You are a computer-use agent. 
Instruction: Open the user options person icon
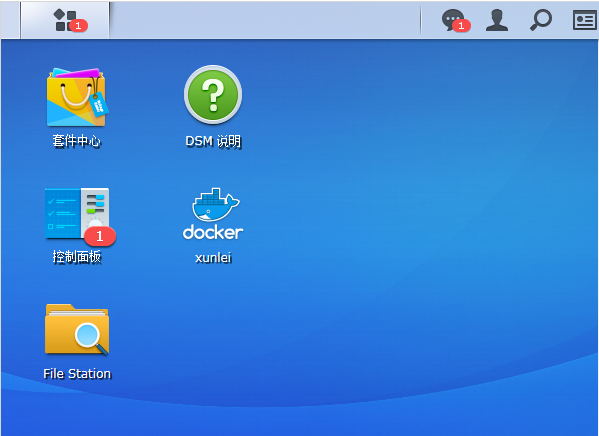click(497, 20)
